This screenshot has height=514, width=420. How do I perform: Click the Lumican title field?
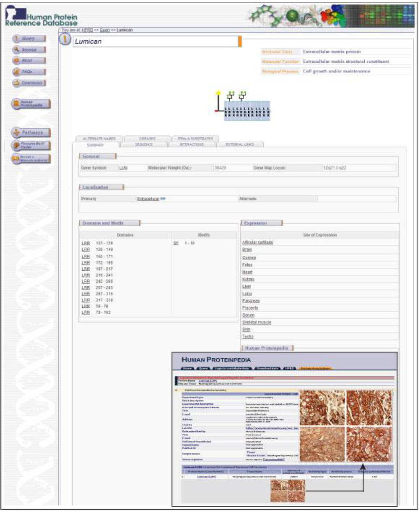tap(157, 41)
